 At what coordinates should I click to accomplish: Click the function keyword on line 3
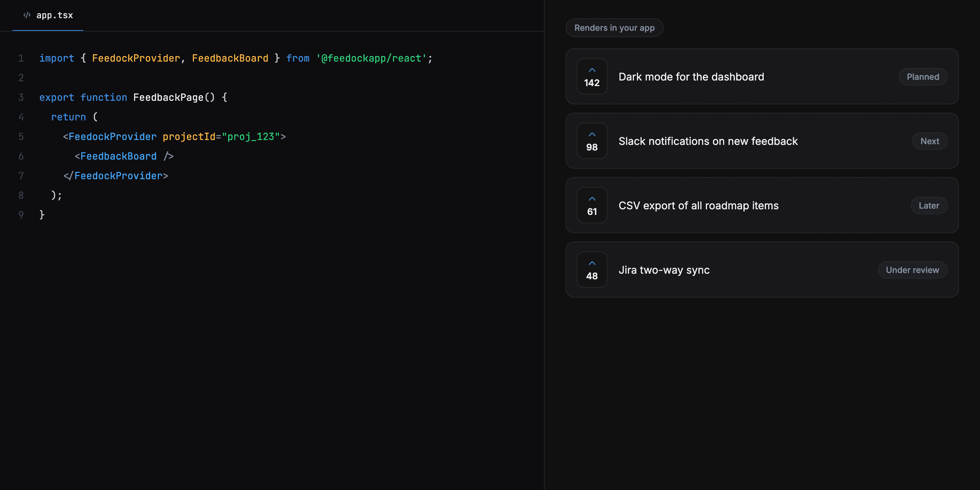tap(104, 97)
